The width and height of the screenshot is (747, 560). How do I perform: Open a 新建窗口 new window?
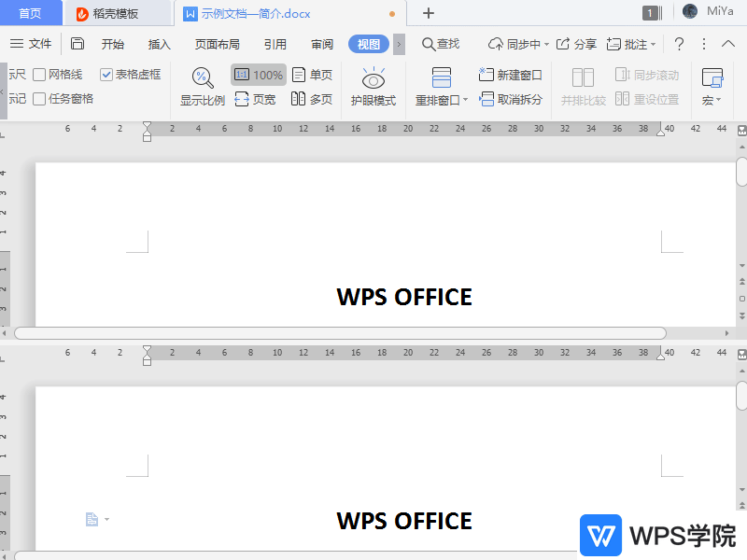(510, 75)
